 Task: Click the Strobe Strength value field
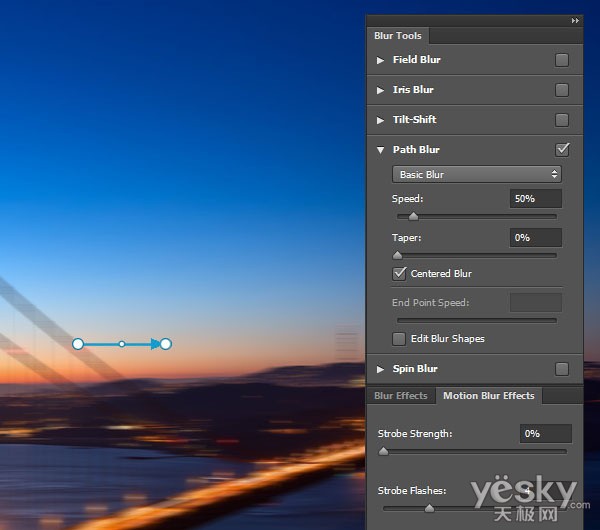(546, 434)
